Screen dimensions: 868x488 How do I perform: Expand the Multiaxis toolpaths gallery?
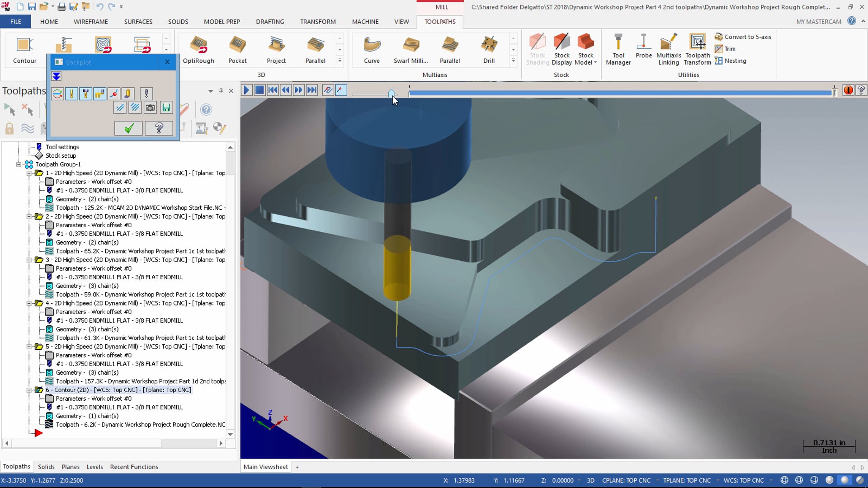click(513, 61)
